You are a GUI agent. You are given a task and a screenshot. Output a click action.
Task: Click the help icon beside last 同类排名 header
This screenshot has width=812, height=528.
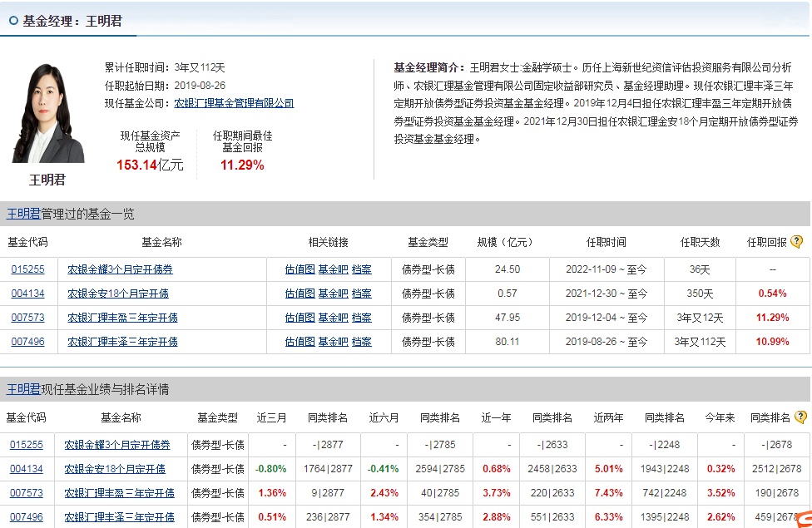[x=800, y=417]
